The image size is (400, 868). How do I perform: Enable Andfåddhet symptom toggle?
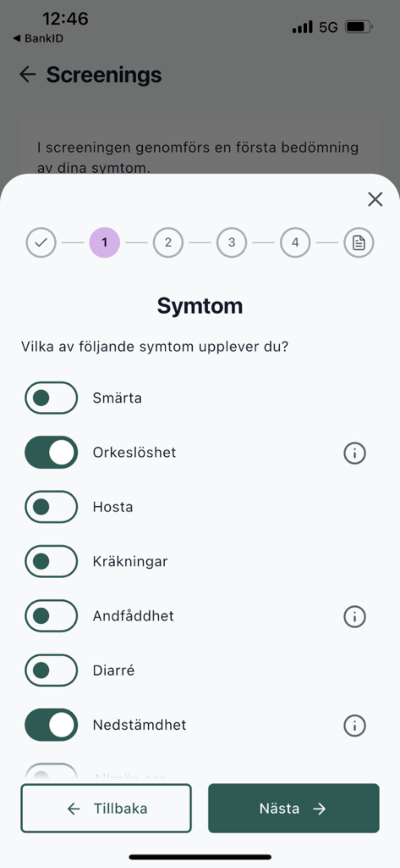(51, 616)
